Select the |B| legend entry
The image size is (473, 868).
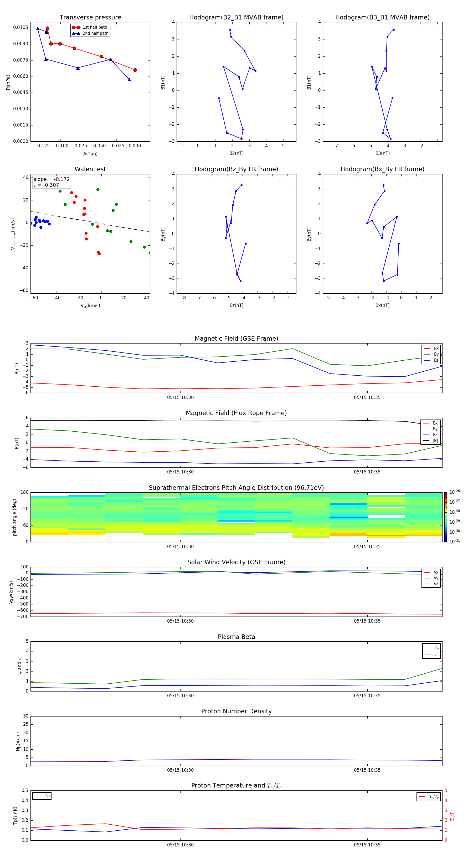point(431,441)
